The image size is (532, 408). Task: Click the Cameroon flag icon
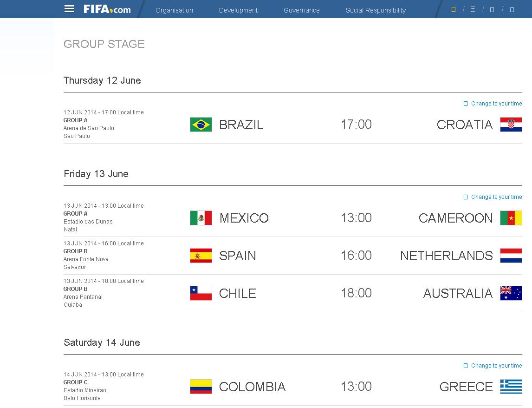click(511, 218)
